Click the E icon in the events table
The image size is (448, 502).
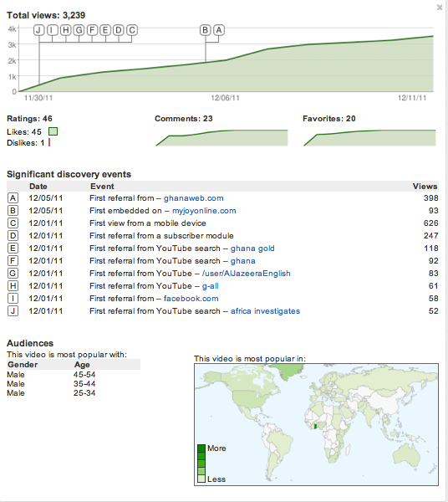tap(13, 248)
